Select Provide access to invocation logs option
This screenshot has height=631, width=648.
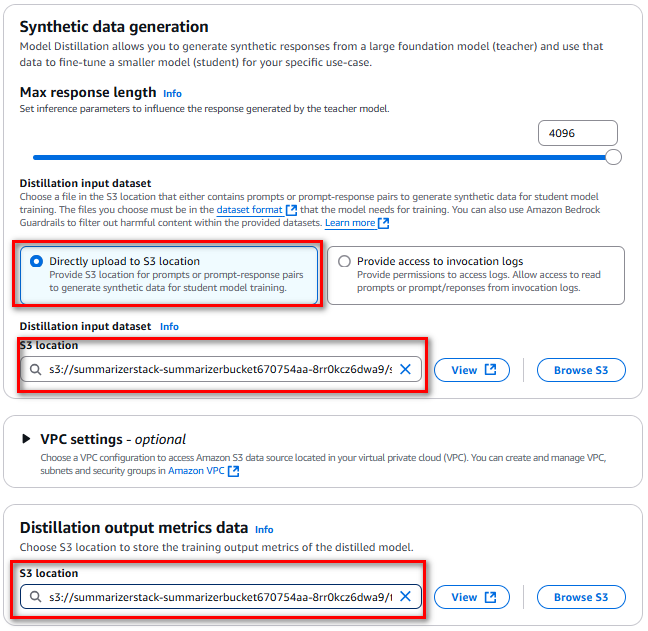pos(476,275)
